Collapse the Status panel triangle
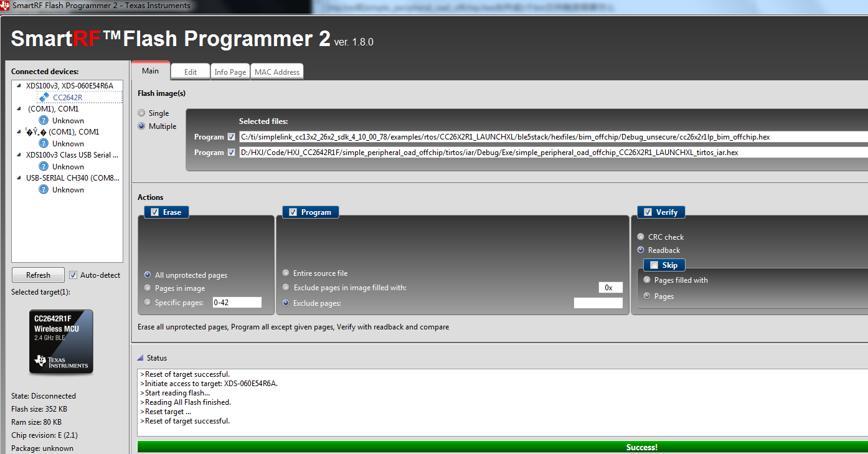 tap(141, 357)
